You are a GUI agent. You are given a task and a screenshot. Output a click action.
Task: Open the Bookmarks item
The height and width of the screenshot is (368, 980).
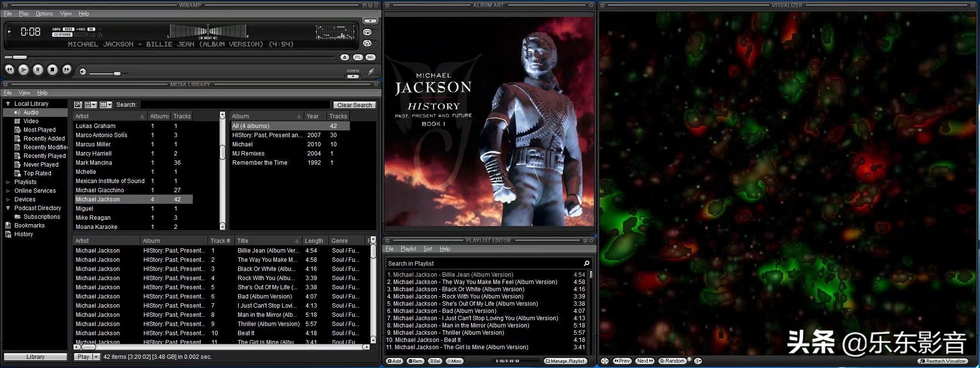click(x=29, y=226)
